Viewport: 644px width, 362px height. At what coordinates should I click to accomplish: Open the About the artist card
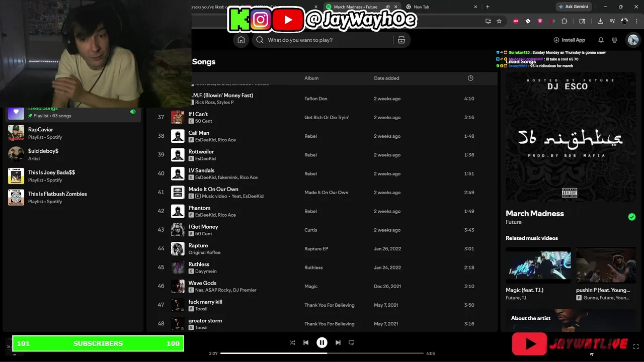[571, 320]
